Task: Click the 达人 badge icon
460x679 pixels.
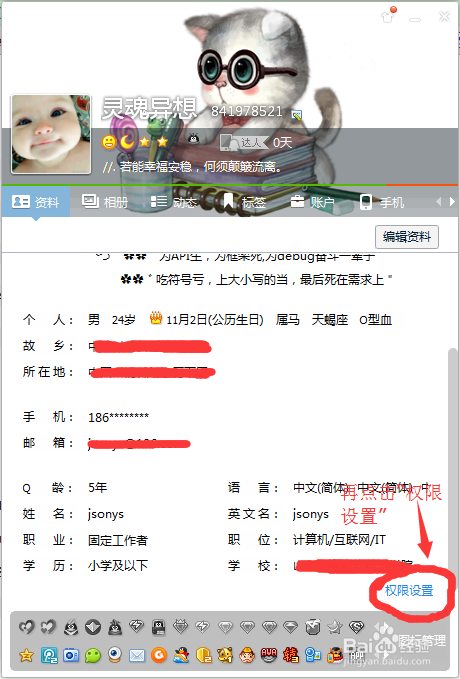Action: tap(243, 142)
